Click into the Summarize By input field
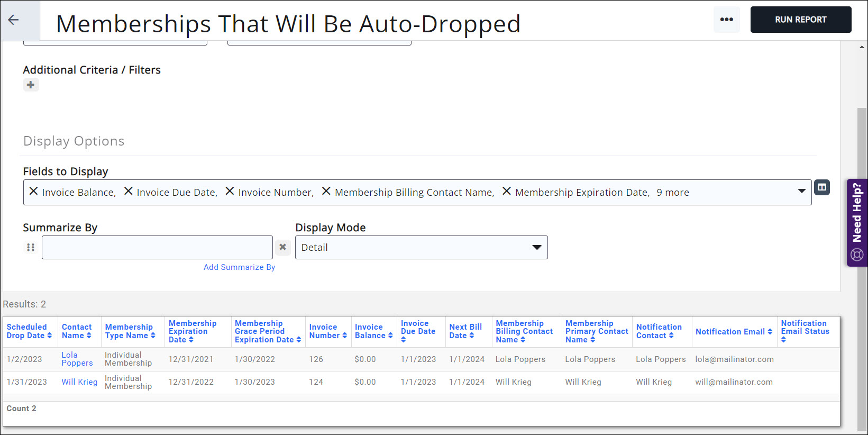The image size is (868, 435). 157,248
